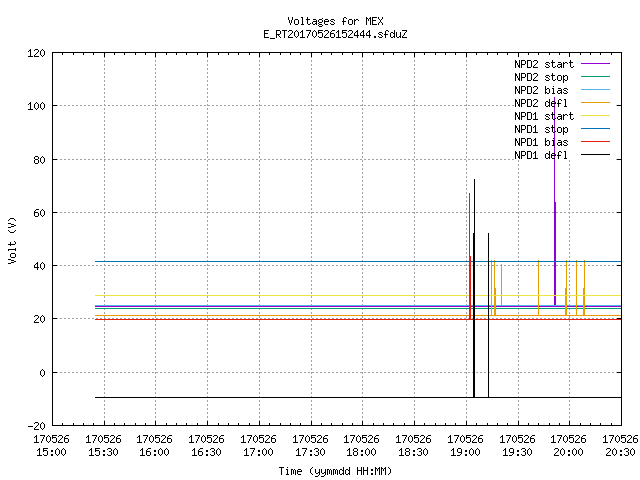Screen dimensions: 640x480
Task: Click purple line sample beside NPD2 start
Action: click(596, 64)
